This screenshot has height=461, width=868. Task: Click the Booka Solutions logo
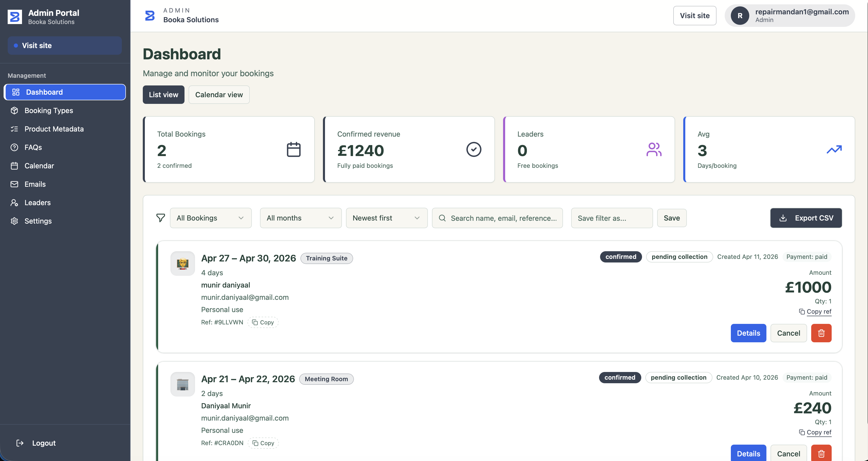[x=150, y=15]
